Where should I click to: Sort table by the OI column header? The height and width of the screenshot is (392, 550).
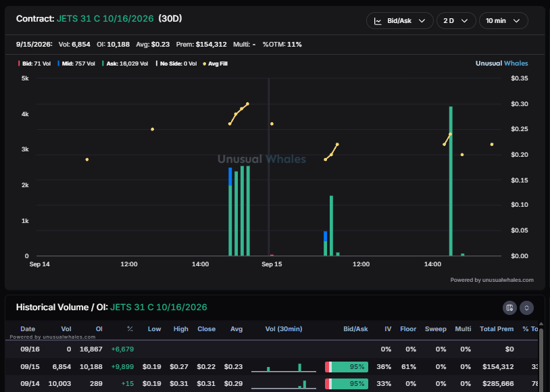coord(99,329)
